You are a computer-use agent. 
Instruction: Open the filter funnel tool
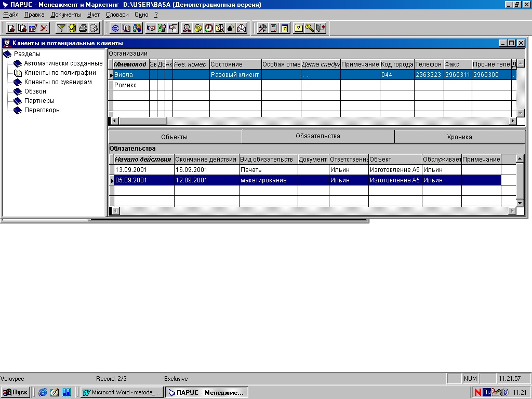pyautogui.click(x=61, y=28)
